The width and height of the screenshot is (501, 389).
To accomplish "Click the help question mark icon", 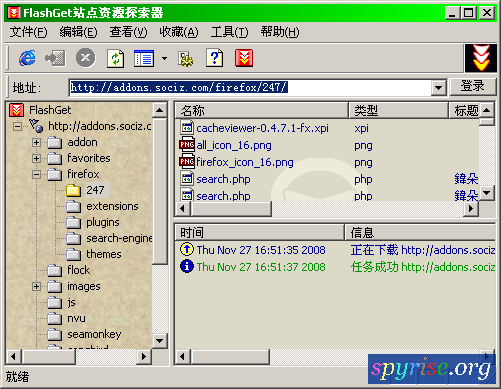I will coord(214,58).
